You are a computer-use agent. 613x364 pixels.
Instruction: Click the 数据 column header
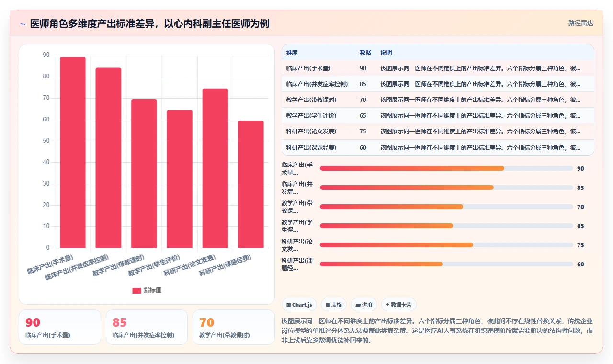(365, 53)
